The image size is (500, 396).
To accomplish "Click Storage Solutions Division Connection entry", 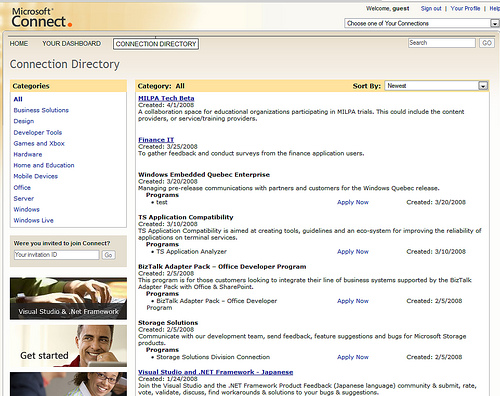I will 213,357.
